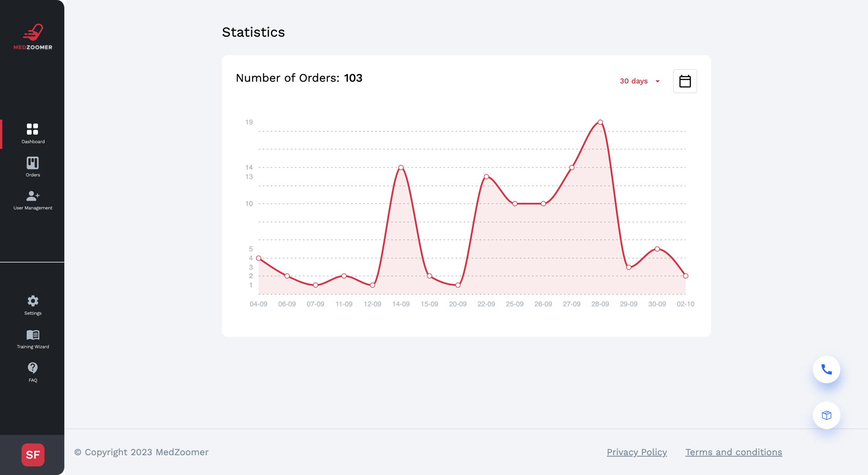Open the calendar date picker

pos(685,81)
